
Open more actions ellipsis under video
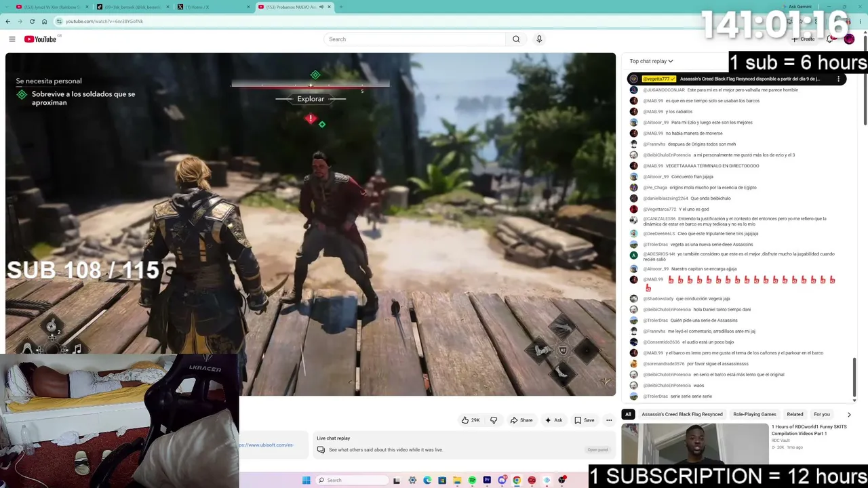coord(609,420)
